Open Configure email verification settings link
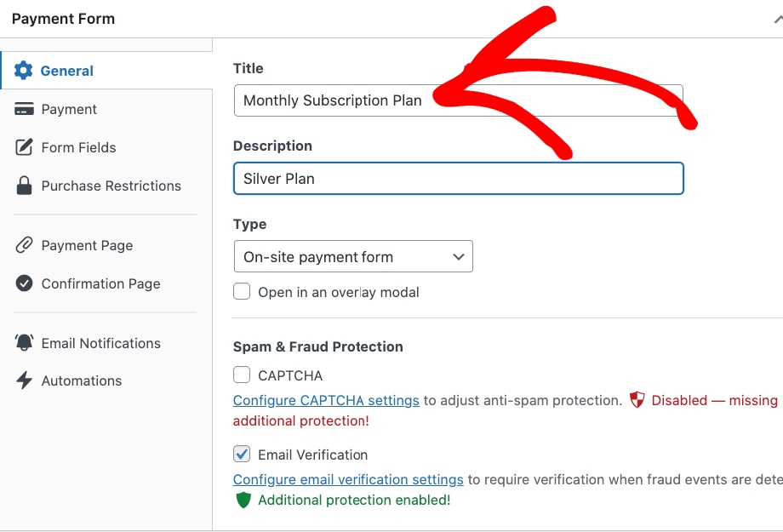 [348, 479]
